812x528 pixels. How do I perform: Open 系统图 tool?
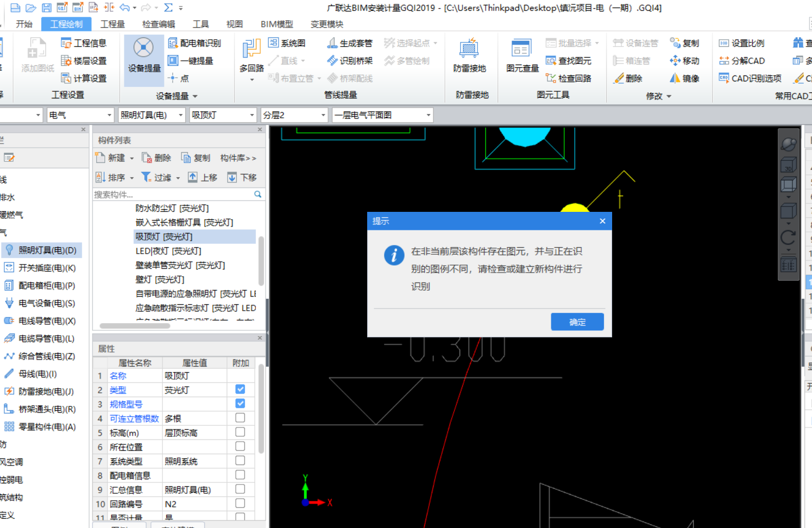(287, 43)
